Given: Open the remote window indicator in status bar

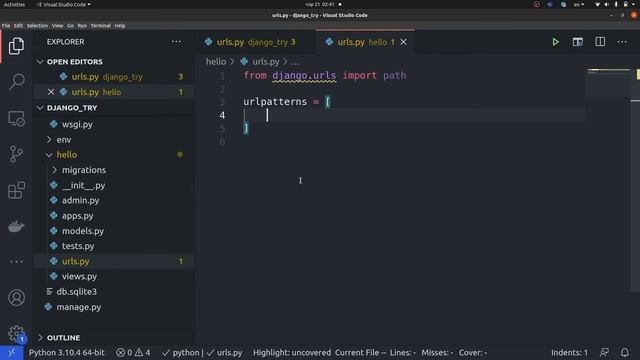Looking at the screenshot, I should 11,353.
